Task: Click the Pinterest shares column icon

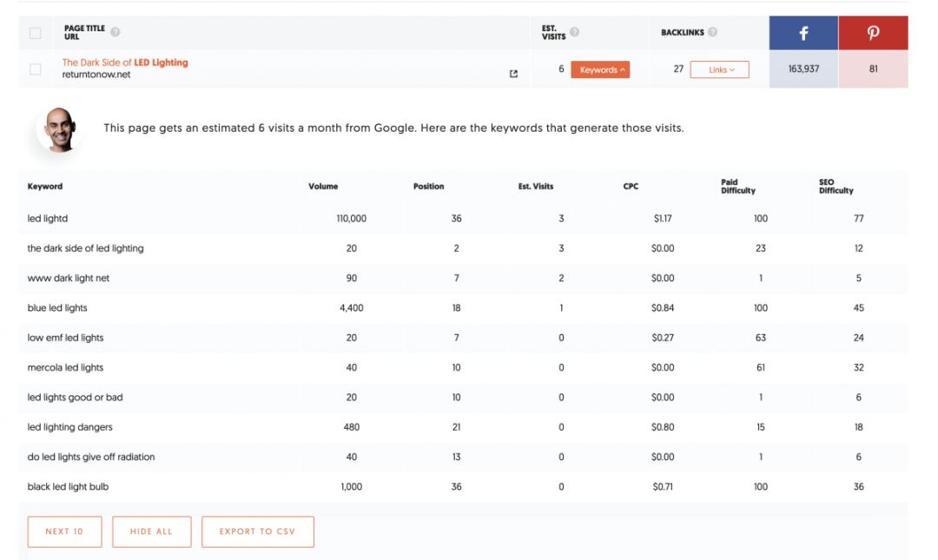Action: (x=873, y=33)
